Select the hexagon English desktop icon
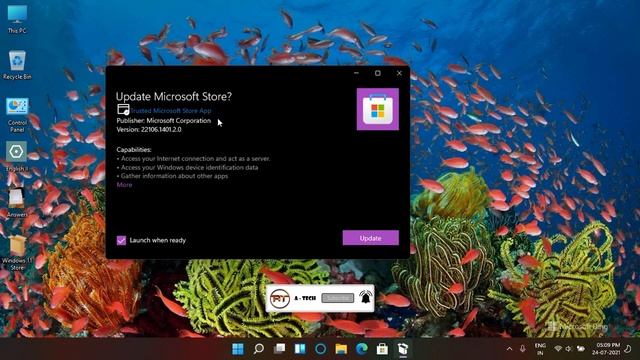Screen dimensions: 640x360 point(16,156)
